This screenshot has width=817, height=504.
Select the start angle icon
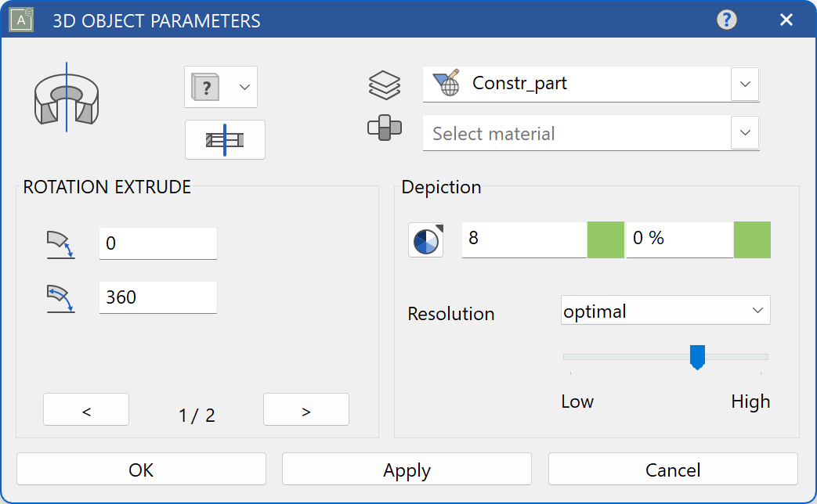[61, 243]
